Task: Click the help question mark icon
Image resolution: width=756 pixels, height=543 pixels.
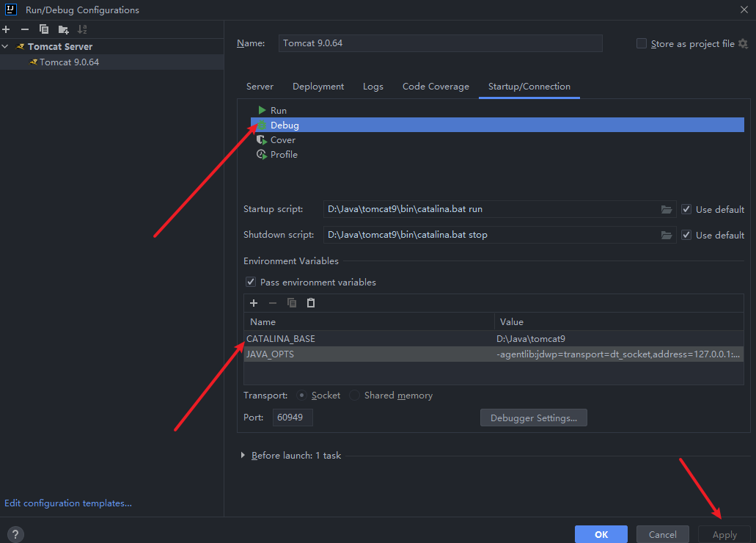Action: 15,534
